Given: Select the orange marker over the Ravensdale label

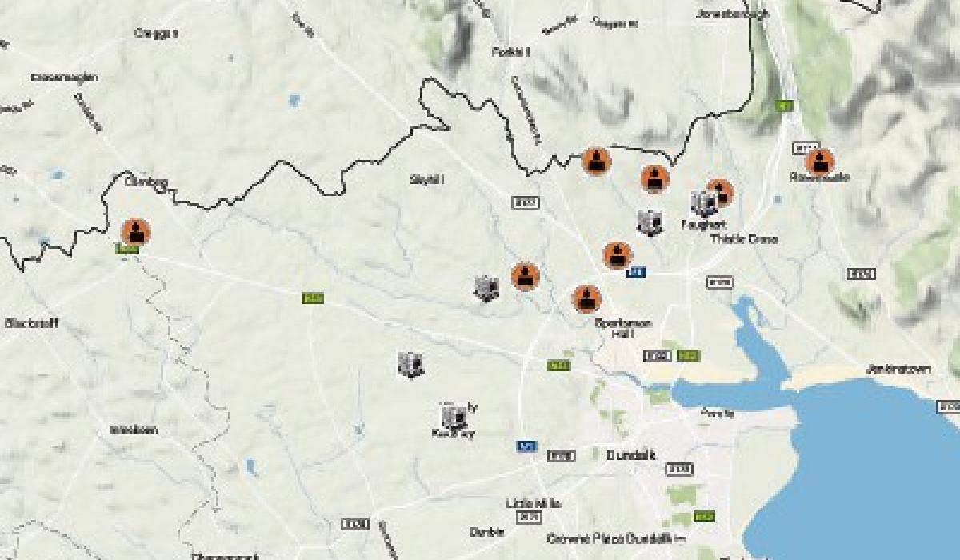Looking at the screenshot, I should click(x=820, y=162).
